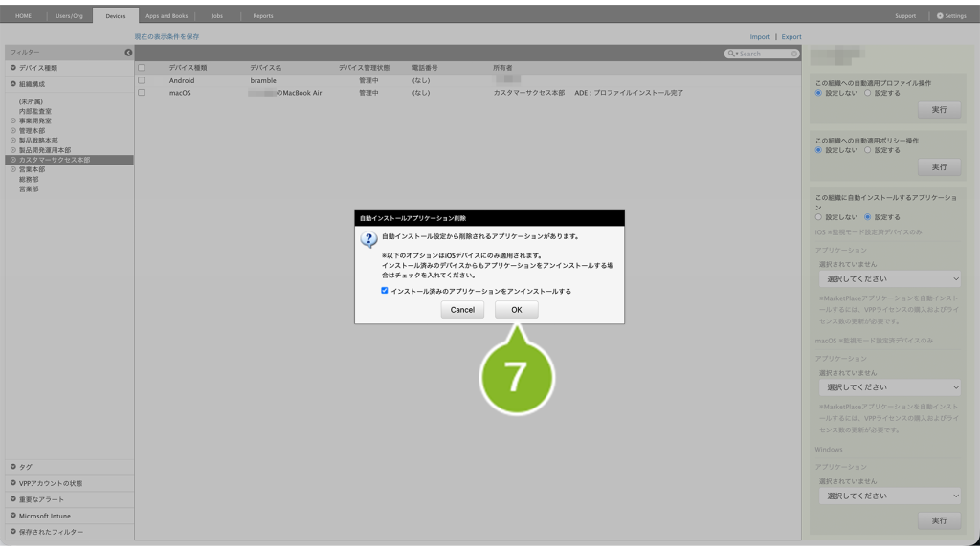Select 設定する for 自動適用プロファイル操作
Image resolution: width=980 pixels, height=551 pixels.
coord(867,93)
